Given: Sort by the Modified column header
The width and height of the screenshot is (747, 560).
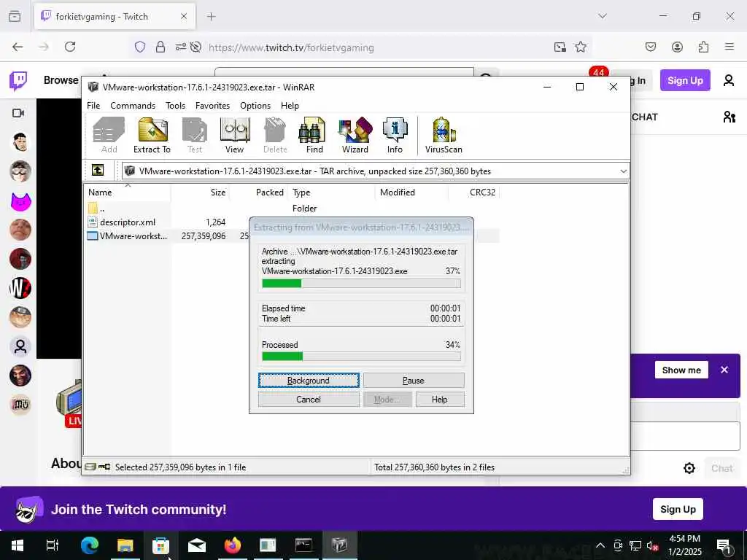Looking at the screenshot, I should [x=411, y=192].
